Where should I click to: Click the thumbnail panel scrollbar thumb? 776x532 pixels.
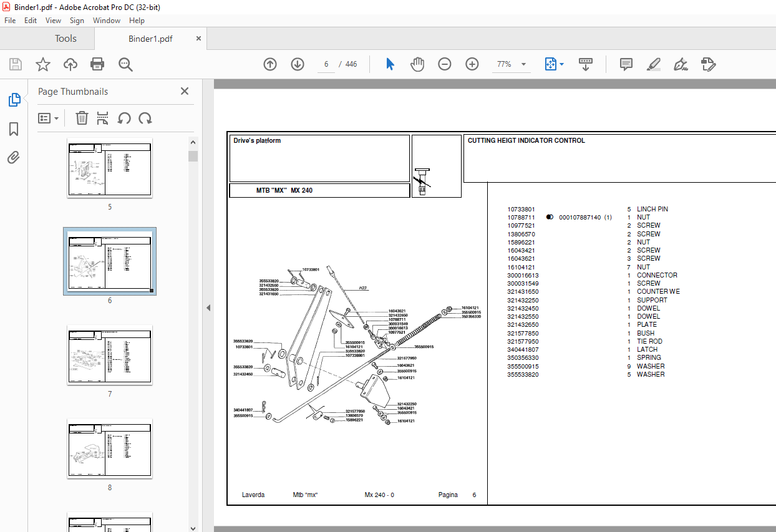pyautogui.click(x=193, y=156)
